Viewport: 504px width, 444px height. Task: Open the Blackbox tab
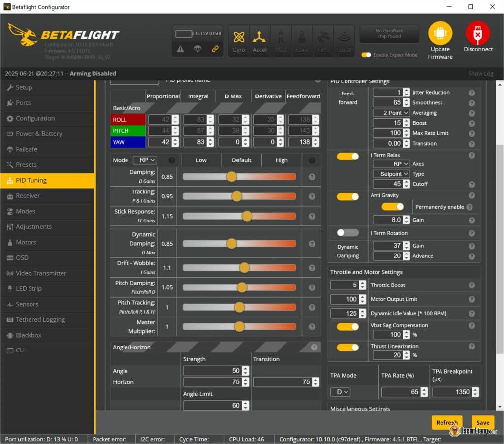[48, 335]
